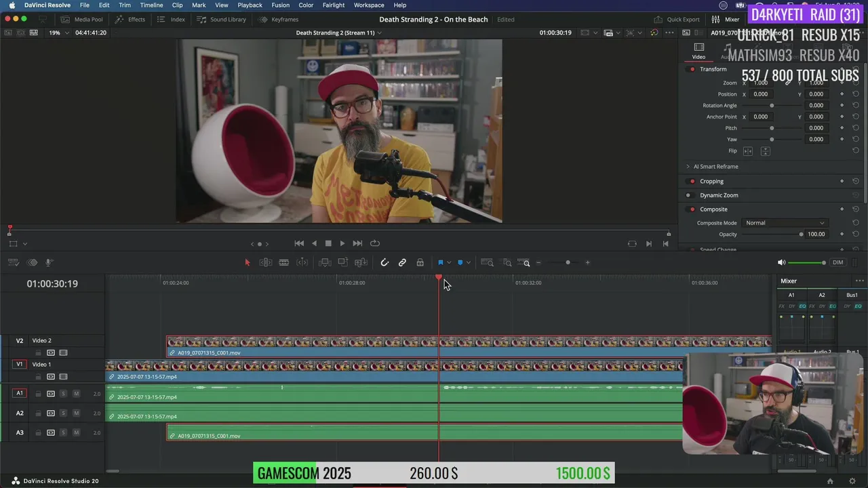868x488 pixels.
Task: Open the Fairlight menu
Action: point(333,5)
